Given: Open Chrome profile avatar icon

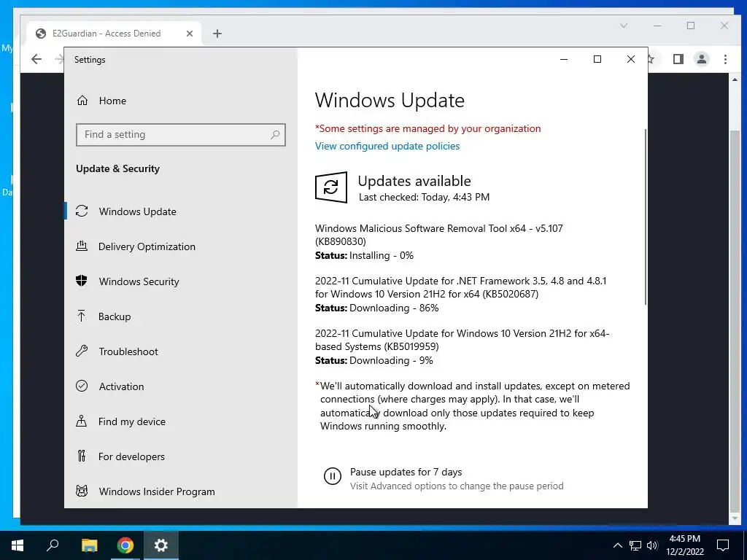Looking at the screenshot, I should click(702, 59).
